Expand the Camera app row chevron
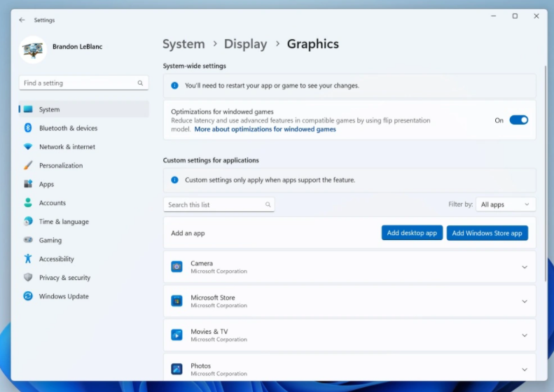The width and height of the screenshot is (554, 392). point(525,267)
